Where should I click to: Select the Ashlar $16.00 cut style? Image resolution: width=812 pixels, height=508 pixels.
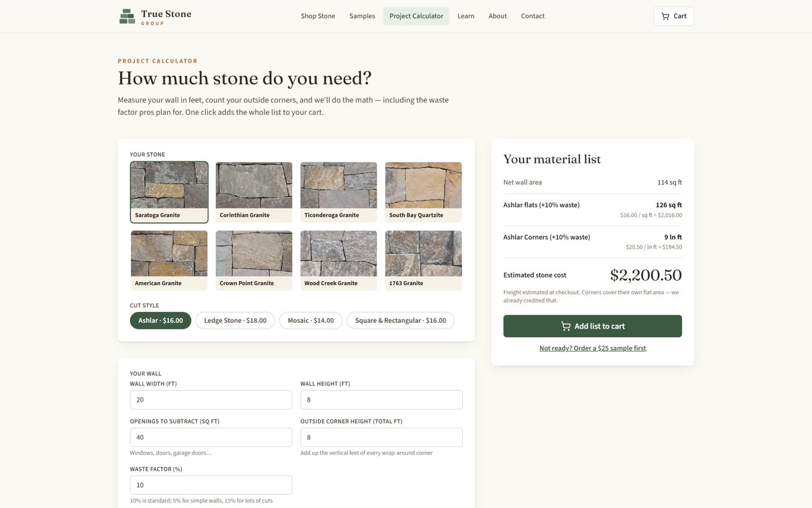pos(161,320)
